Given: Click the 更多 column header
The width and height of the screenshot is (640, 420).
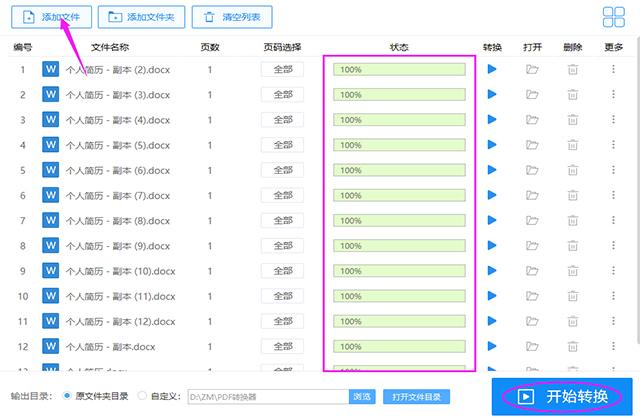Looking at the screenshot, I should (613, 47).
